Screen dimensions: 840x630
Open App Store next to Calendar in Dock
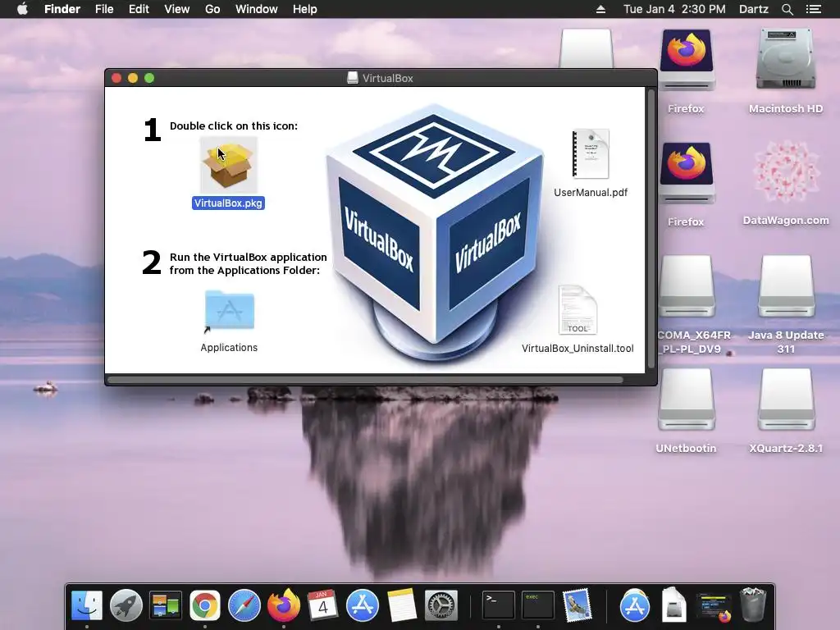[x=362, y=605]
